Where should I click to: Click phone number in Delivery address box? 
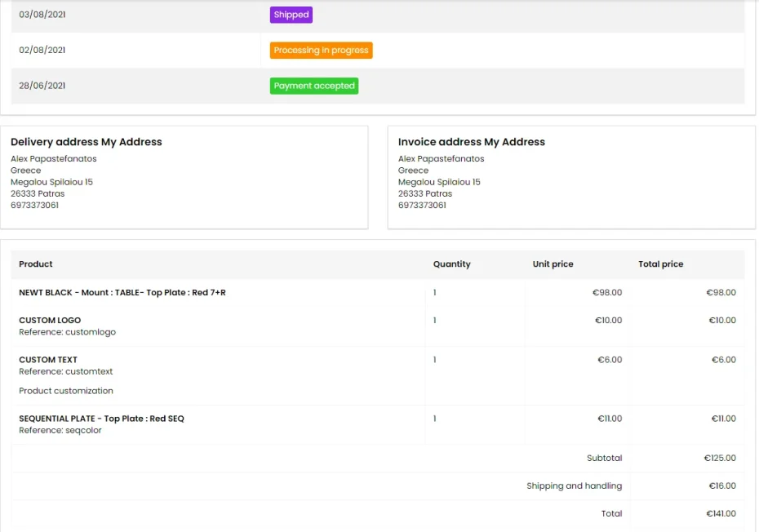point(35,206)
